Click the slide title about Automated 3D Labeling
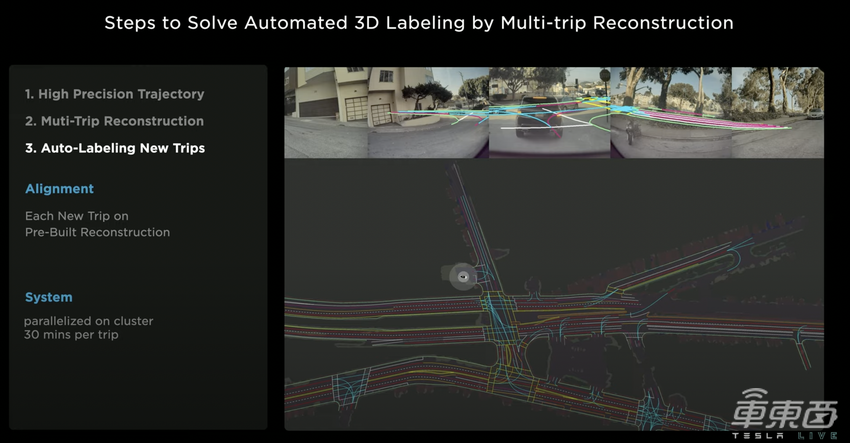Screen dimensions: 850x443 click(x=419, y=22)
